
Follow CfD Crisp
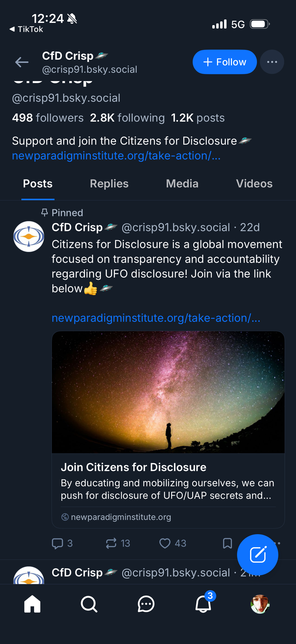(x=224, y=62)
